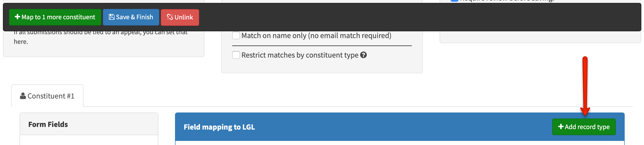This screenshot has width=644, height=145.
Task: Click Map to 1 more constituent
Action: click(55, 17)
